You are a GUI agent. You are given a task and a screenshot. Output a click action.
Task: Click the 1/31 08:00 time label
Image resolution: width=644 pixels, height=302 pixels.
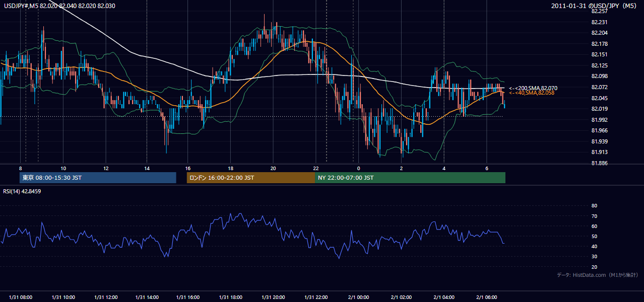point(21,297)
